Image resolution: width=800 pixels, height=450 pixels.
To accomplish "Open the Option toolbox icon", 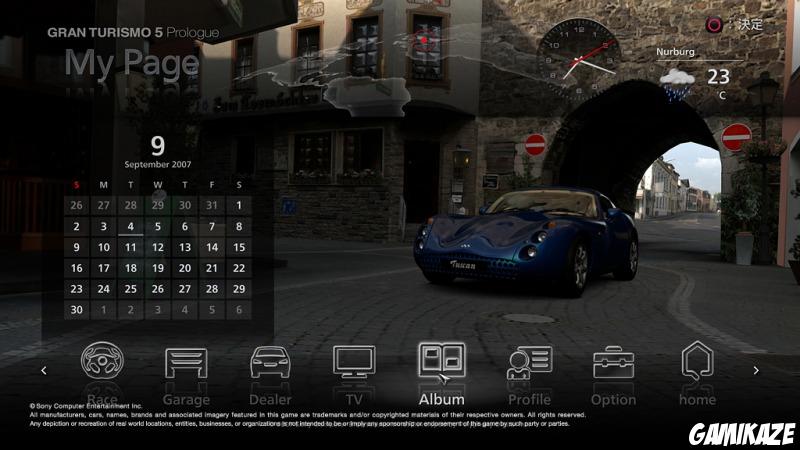I will [x=613, y=362].
